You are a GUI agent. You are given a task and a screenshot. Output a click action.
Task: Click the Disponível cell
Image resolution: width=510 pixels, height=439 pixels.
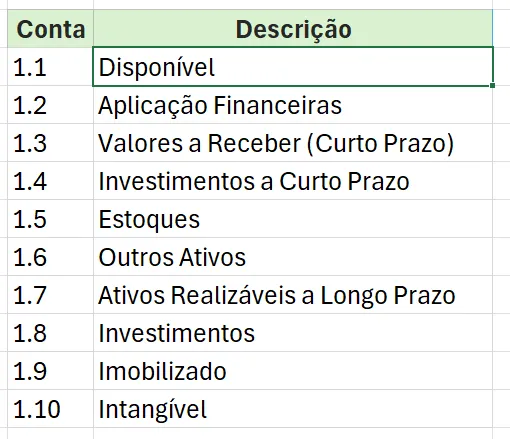[293, 67]
